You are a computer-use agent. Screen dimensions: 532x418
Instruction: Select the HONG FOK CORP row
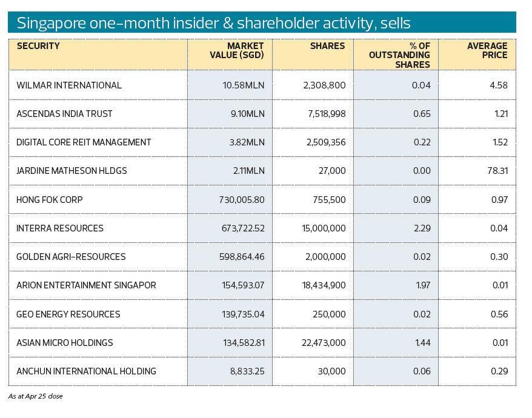pos(50,199)
